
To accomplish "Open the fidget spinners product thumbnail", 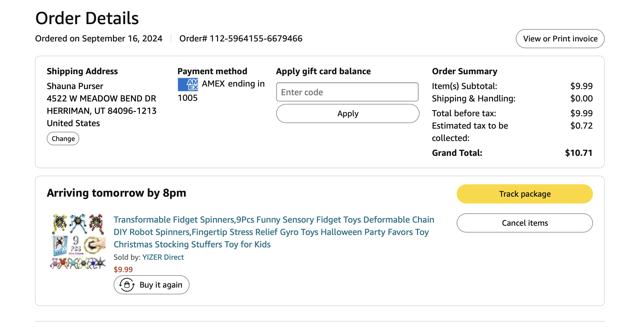I will [x=78, y=241].
